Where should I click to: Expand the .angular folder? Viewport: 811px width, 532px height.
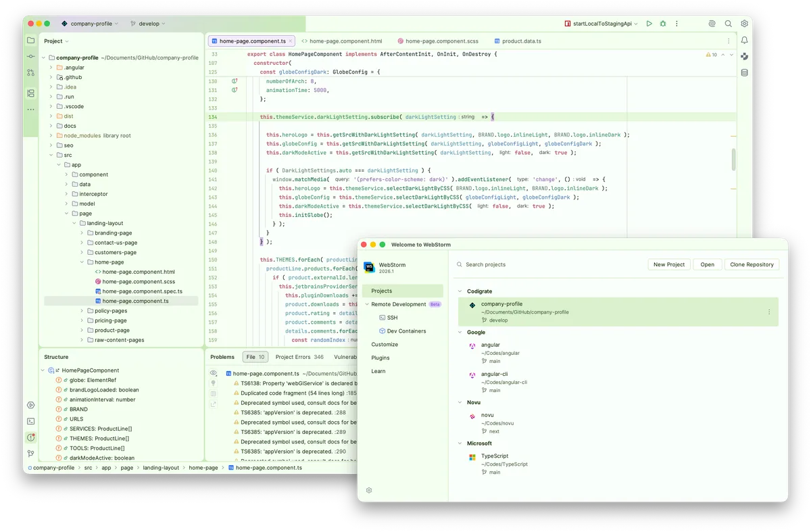pos(51,68)
